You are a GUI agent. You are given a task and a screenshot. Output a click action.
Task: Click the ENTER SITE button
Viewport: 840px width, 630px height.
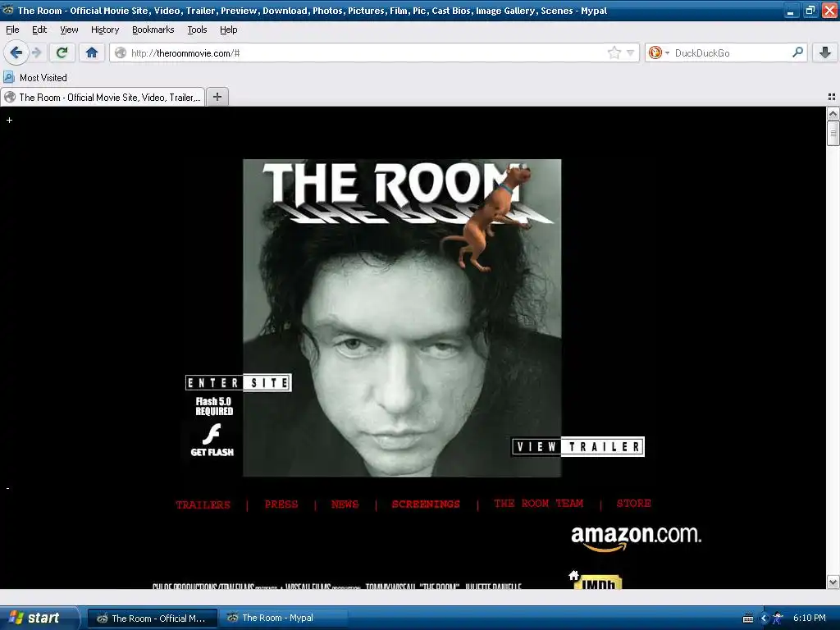tap(239, 382)
